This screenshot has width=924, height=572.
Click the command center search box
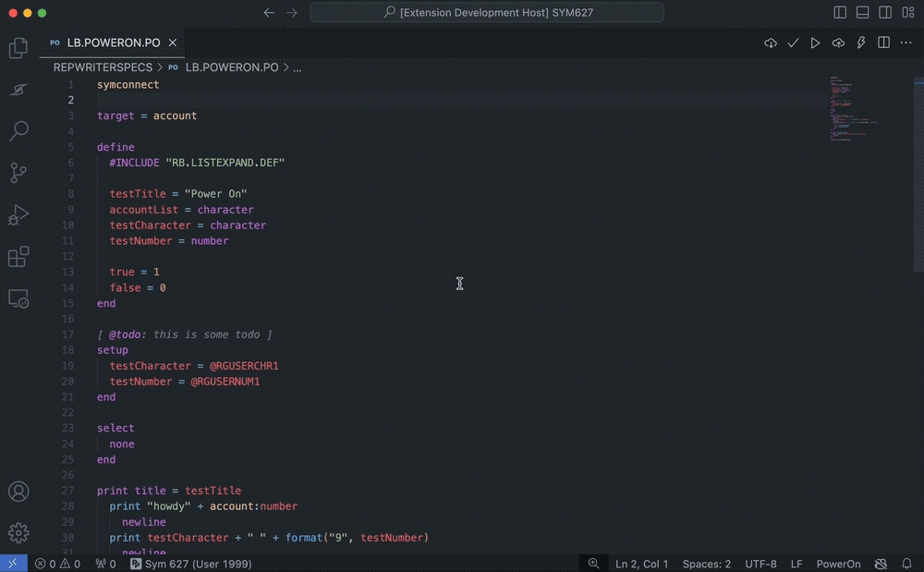(x=487, y=13)
